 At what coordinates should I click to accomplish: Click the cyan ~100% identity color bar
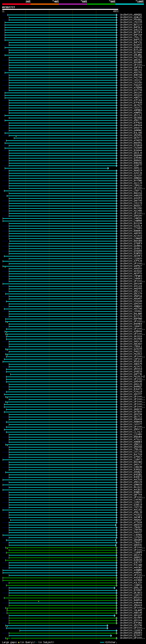[130, 4]
